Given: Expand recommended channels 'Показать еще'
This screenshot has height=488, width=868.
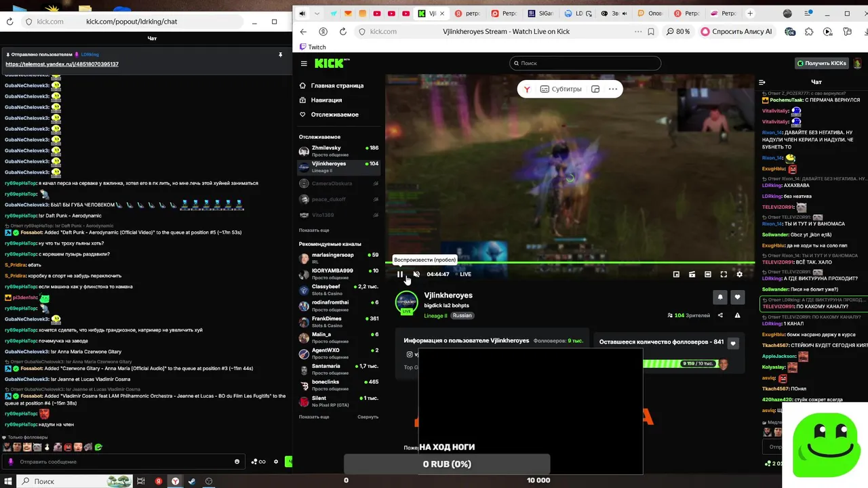Looking at the screenshot, I should tap(314, 417).
